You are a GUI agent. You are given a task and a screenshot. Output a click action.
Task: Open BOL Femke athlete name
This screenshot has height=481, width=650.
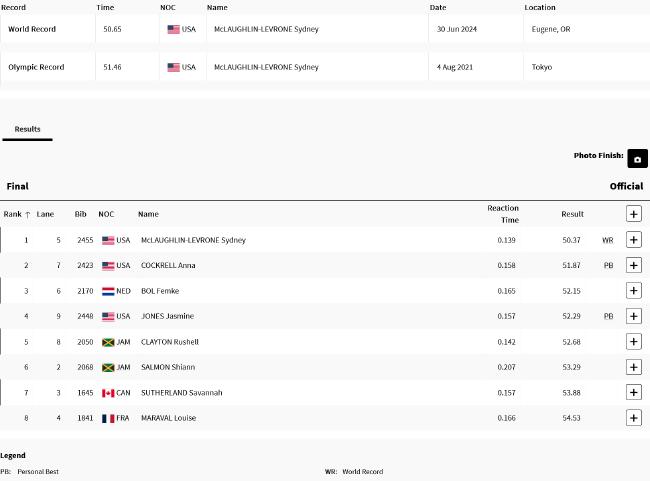click(160, 291)
